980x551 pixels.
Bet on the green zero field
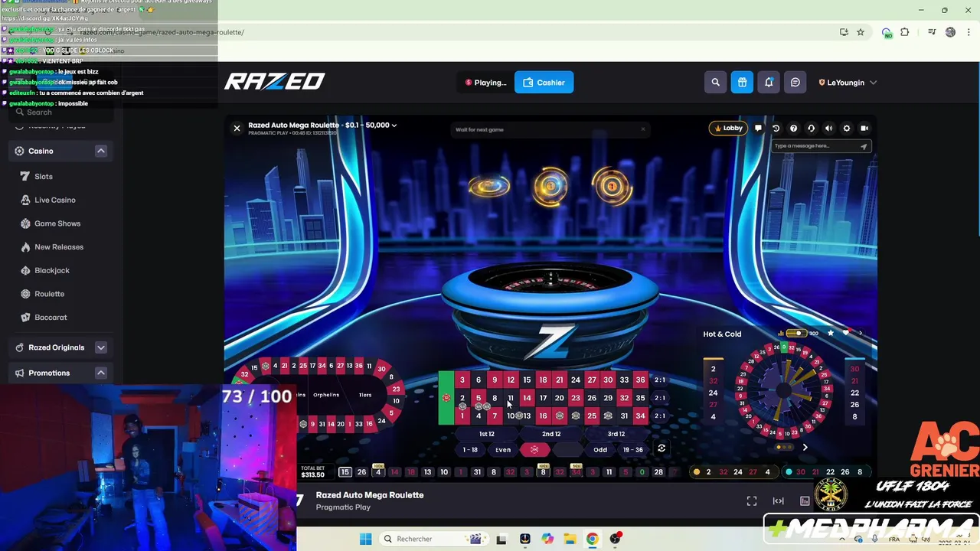click(x=446, y=398)
